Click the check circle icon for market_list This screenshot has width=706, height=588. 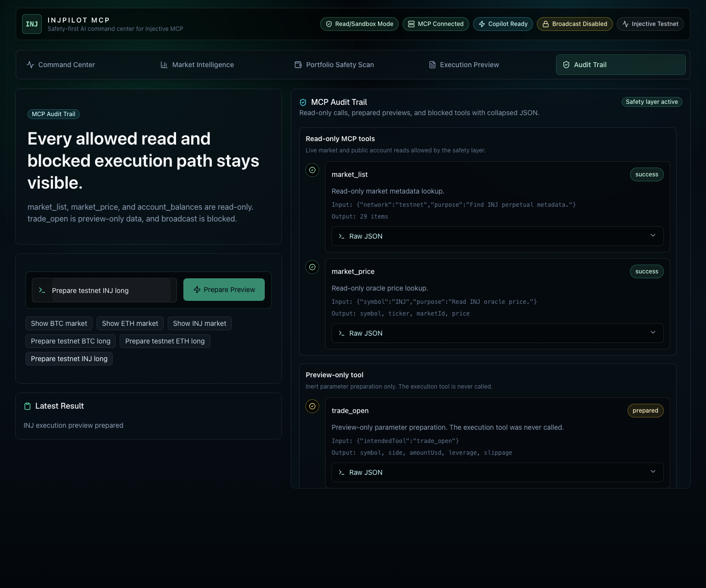[x=312, y=170]
